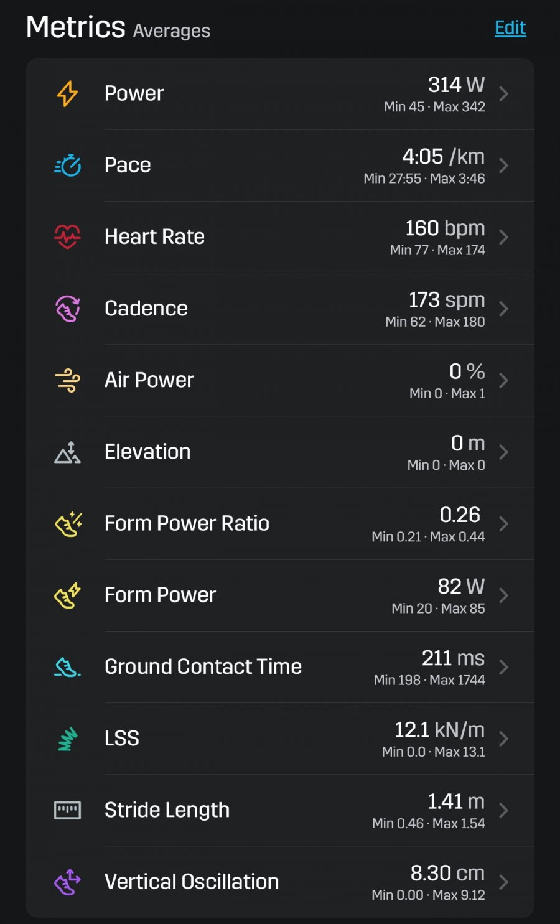Open the Cadence metric row
The width and height of the screenshot is (560, 924).
tap(280, 309)
